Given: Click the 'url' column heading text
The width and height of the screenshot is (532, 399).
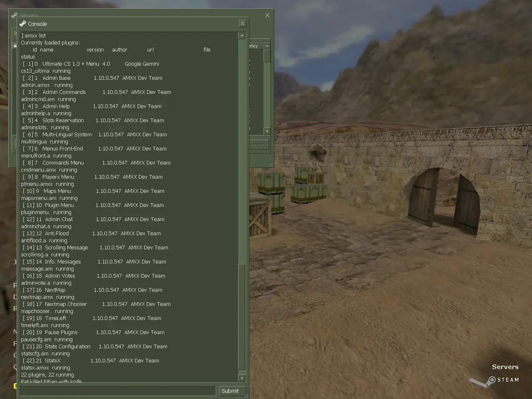Looking at the screenshot, I should (150, 50).
